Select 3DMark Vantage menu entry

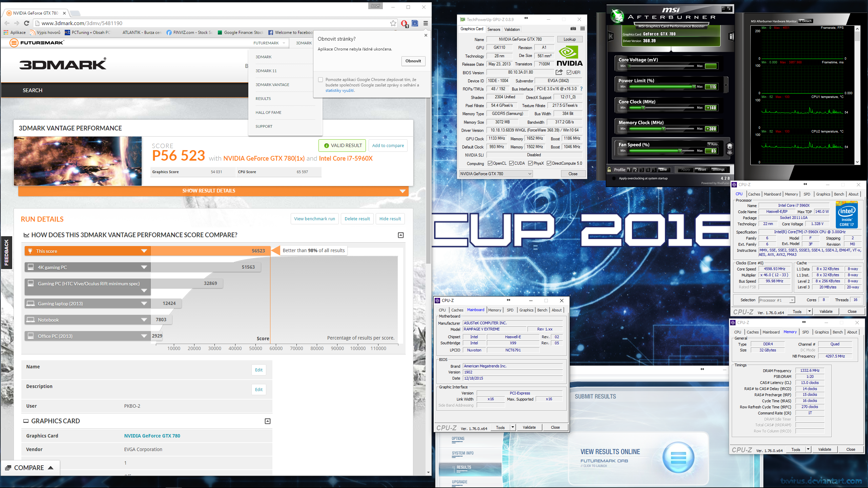(x=272, y=85)
